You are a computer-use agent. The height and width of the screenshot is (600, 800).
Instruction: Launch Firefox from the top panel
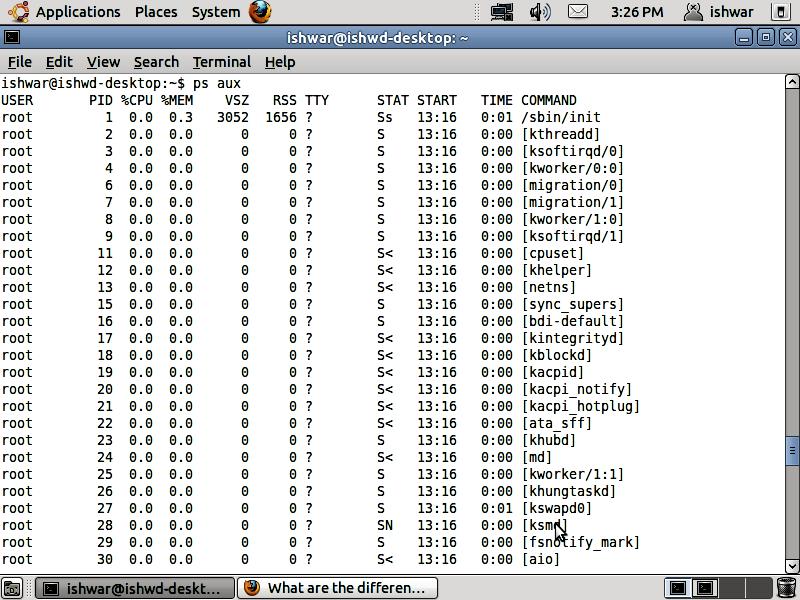click(260, 12)
